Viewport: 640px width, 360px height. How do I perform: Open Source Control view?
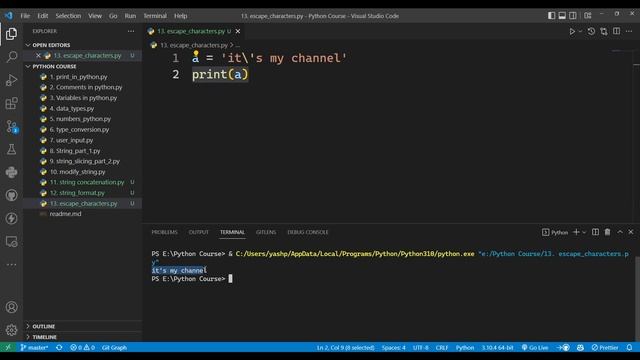click(11, 126)
